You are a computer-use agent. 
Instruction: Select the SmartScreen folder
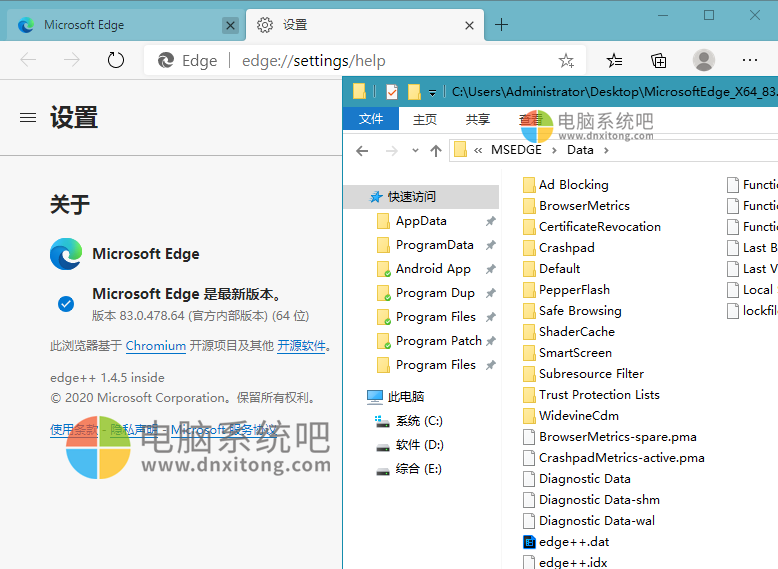tap(568, 353)
